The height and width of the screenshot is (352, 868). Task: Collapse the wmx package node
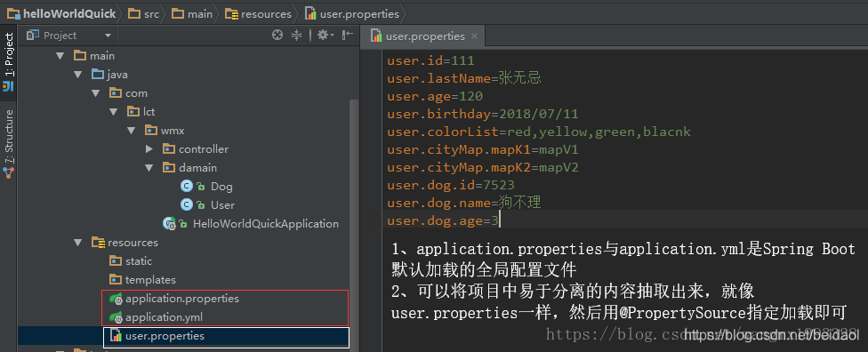click(x=132, y=131)
